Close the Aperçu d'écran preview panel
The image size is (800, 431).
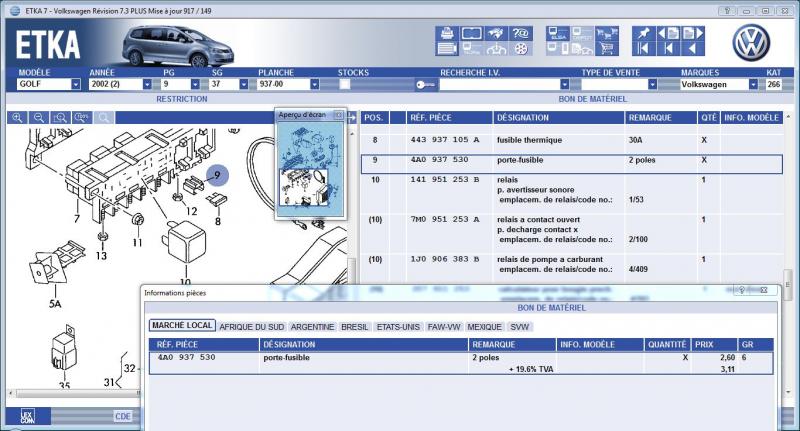coord(338,115)
